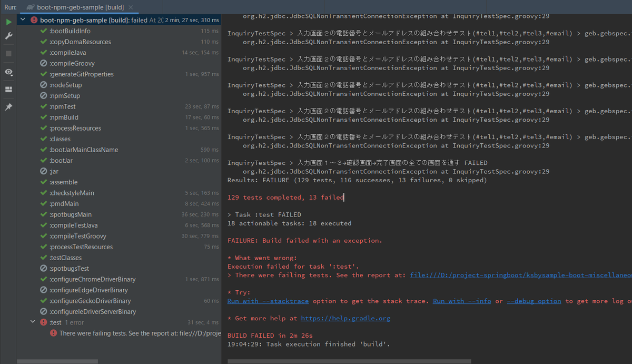632x364 pixels.
Task: Select the :classes task row
Action: [118, 139]
